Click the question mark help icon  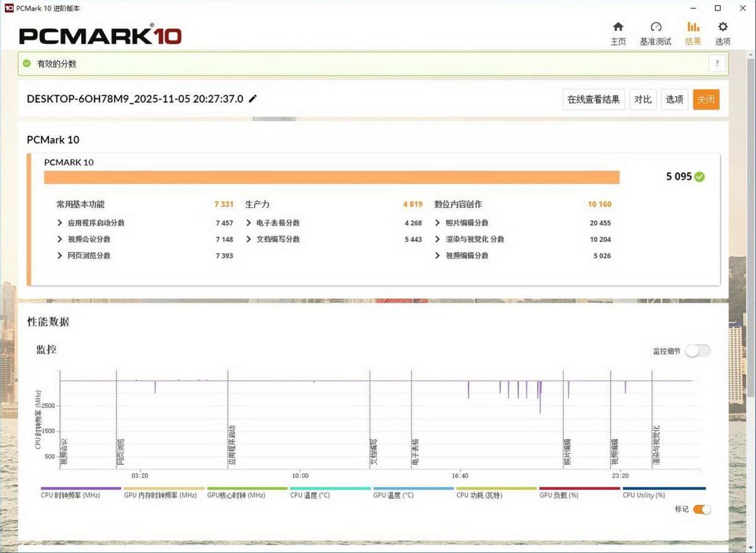pos(717,63)
